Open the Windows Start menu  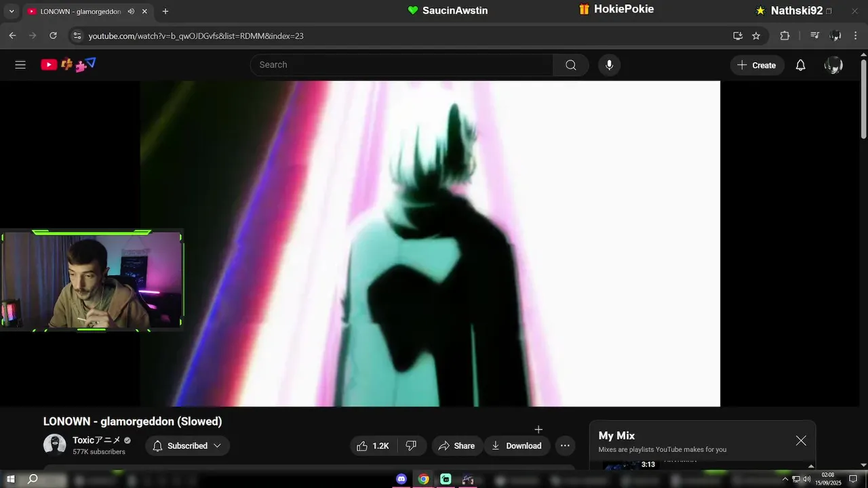11,479
